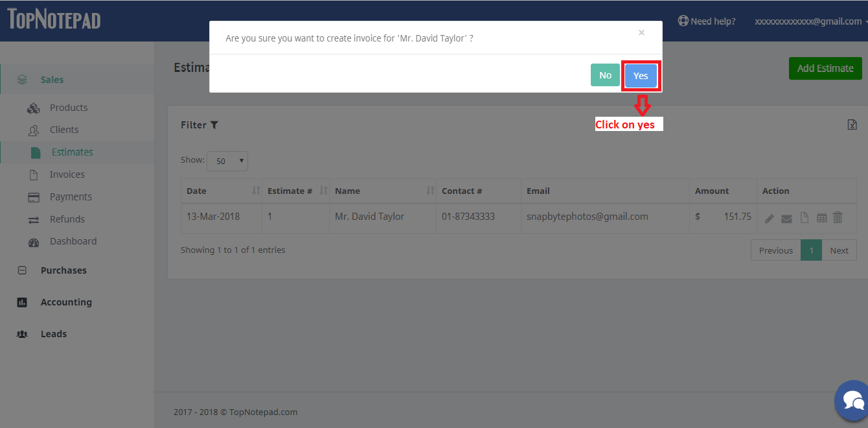The image size is (868, 428).
Task: Click the Add Estimate button
Action: (825, 68)
